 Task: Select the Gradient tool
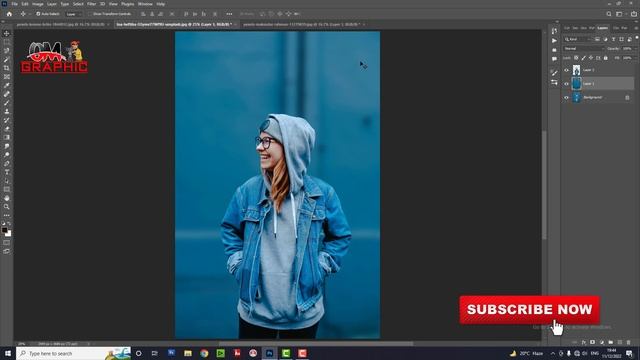pos(7,137)
